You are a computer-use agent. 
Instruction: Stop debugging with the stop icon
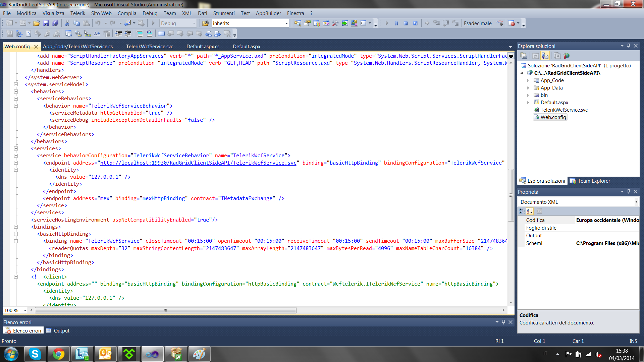coord(406,23)
